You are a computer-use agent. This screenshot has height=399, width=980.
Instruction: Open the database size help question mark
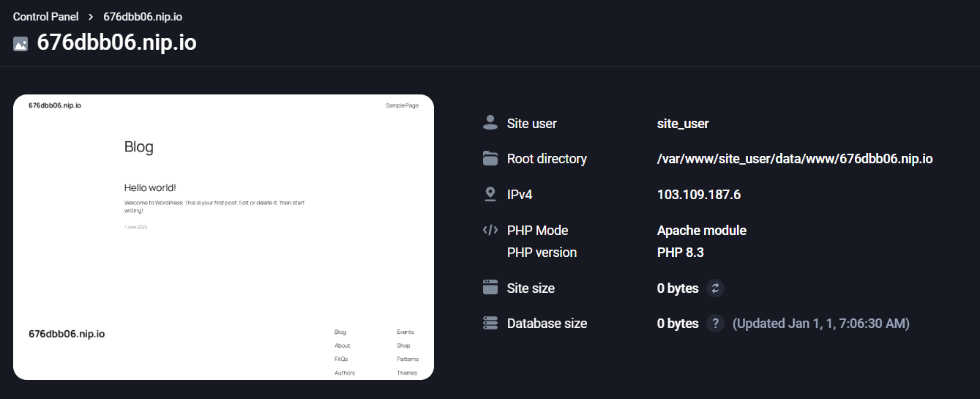point(715,323)
